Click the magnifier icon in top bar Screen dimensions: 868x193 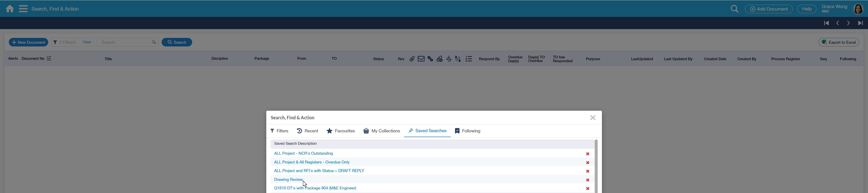[x=734, y=9]
